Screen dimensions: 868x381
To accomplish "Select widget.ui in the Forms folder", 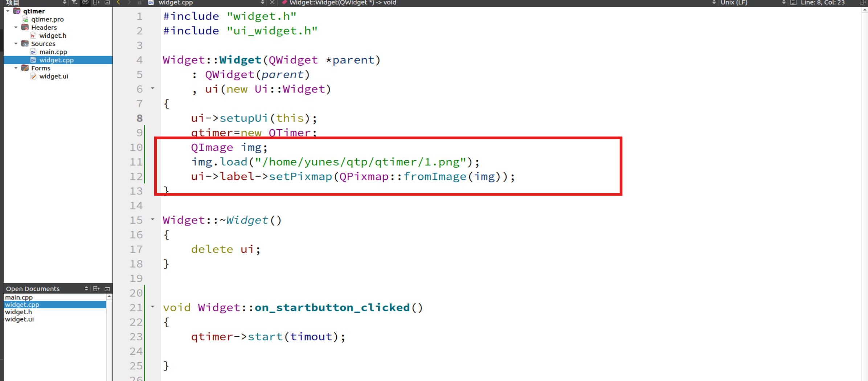I will (53, 76).
